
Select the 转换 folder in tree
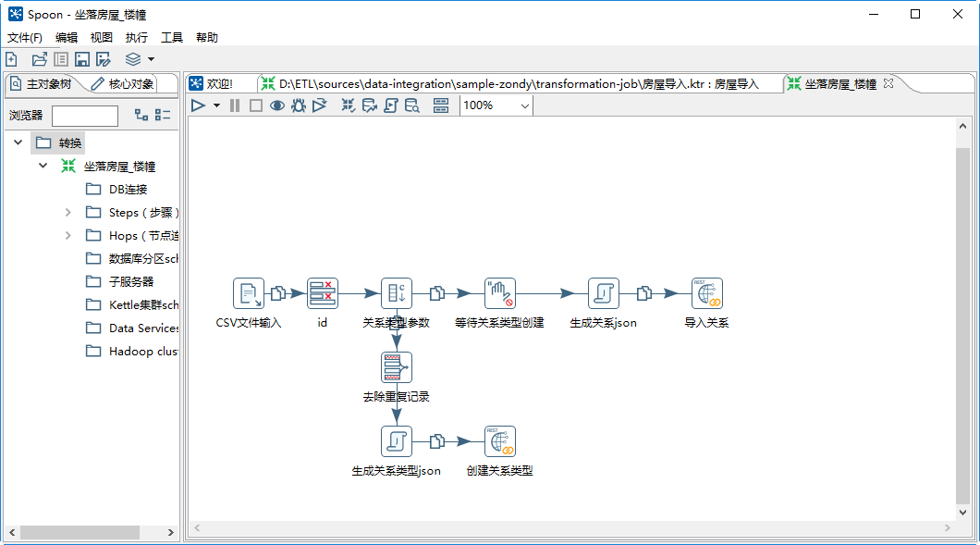tap(59, 142)
